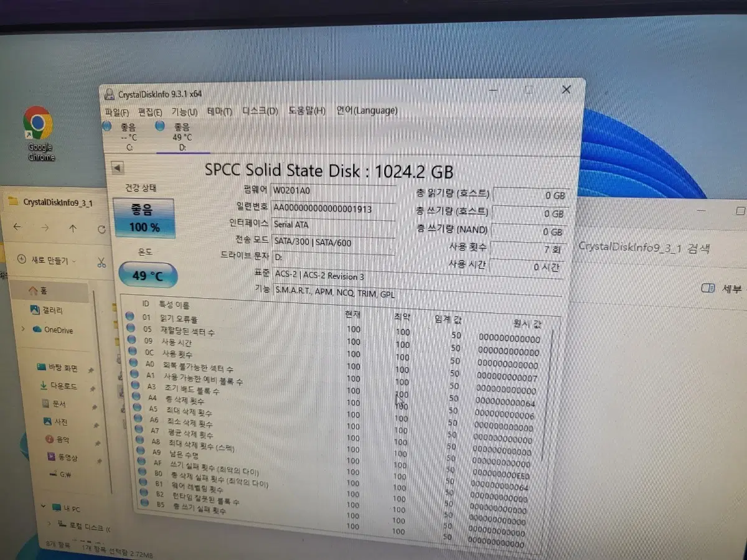747x560 pixels.
Task: Go back in File Explorer window
Action: click(x=17, y=228)
